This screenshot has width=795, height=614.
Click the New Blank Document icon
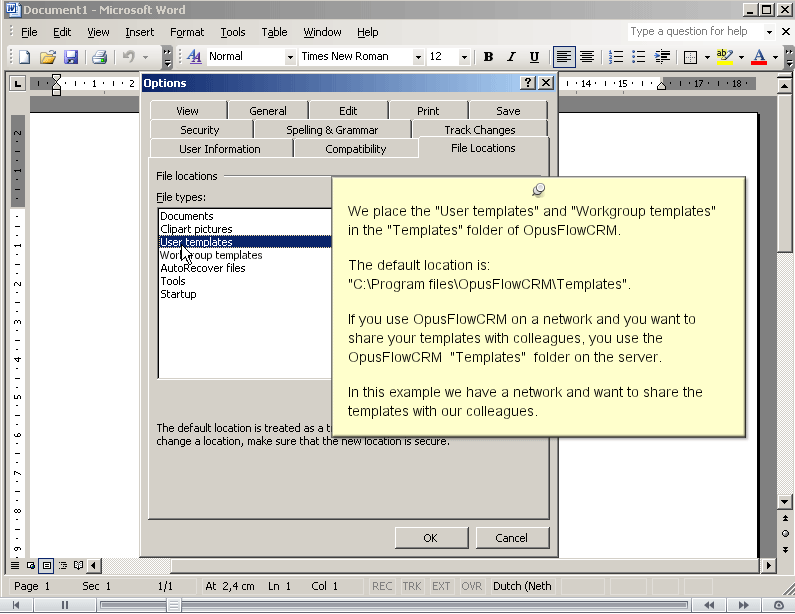[x=24, y=57]
